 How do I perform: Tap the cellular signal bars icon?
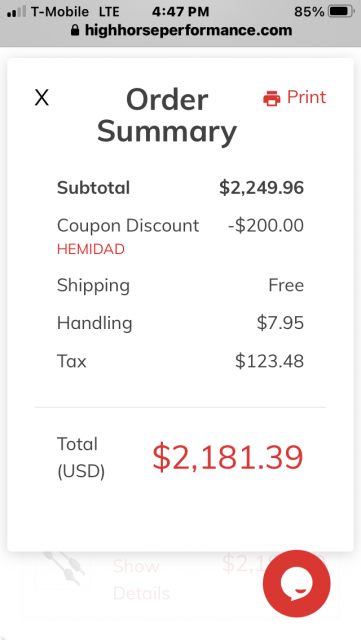(x=16, y=11)
